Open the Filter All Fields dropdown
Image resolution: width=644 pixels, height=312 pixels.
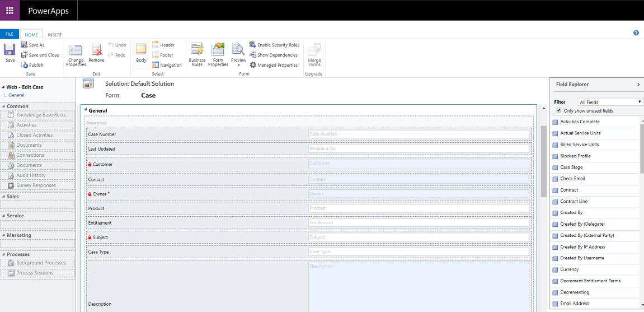tap(610, 102)
